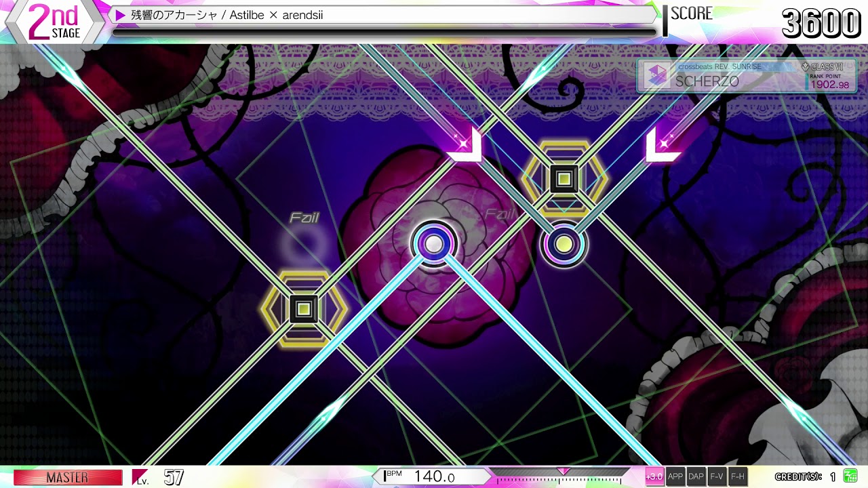Tap the yellow hexagon note on the left
868x488 pixels.
304,308
